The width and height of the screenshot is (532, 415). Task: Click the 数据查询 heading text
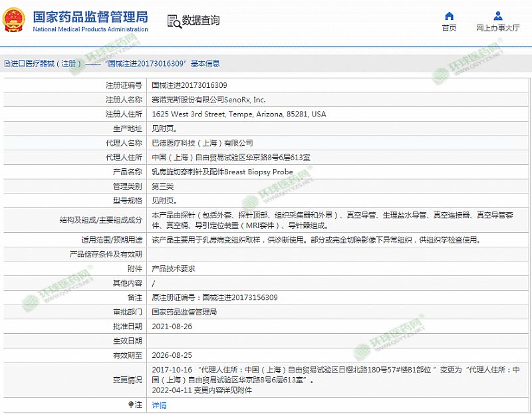201,21
